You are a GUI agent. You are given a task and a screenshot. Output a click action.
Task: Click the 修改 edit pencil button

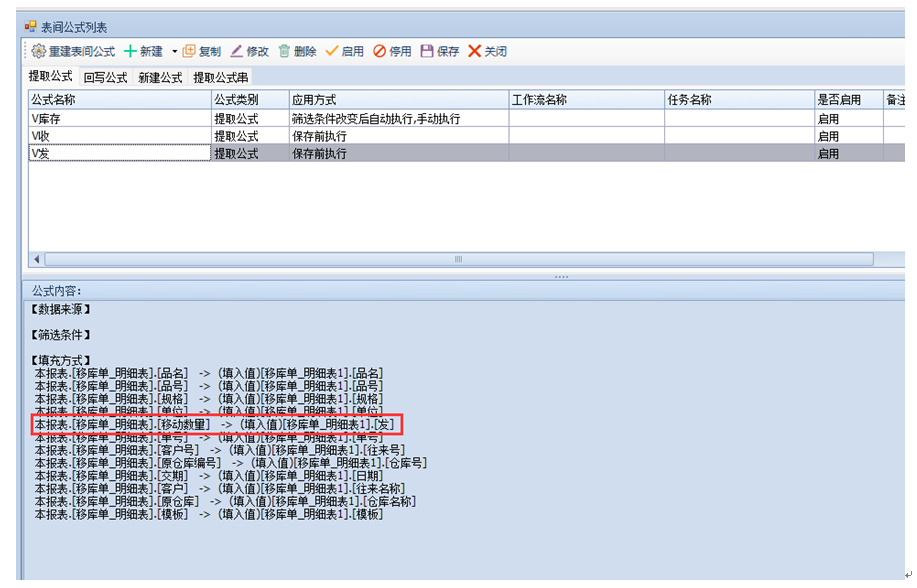tap(249, 51)
